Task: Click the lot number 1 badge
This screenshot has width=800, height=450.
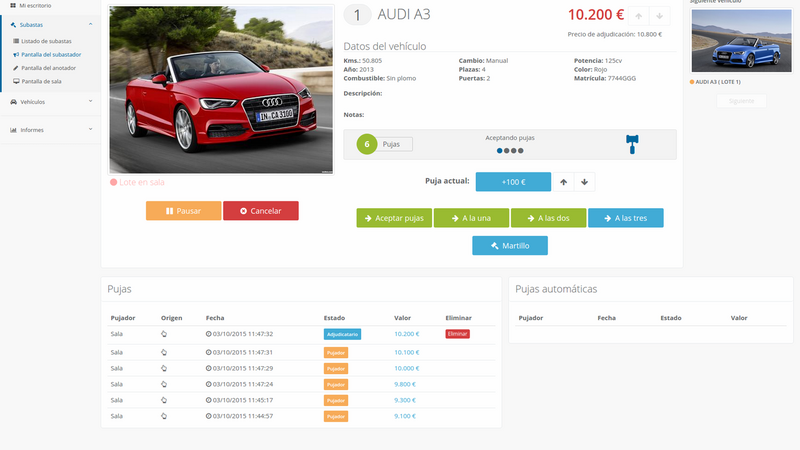Action: point(357,15)
